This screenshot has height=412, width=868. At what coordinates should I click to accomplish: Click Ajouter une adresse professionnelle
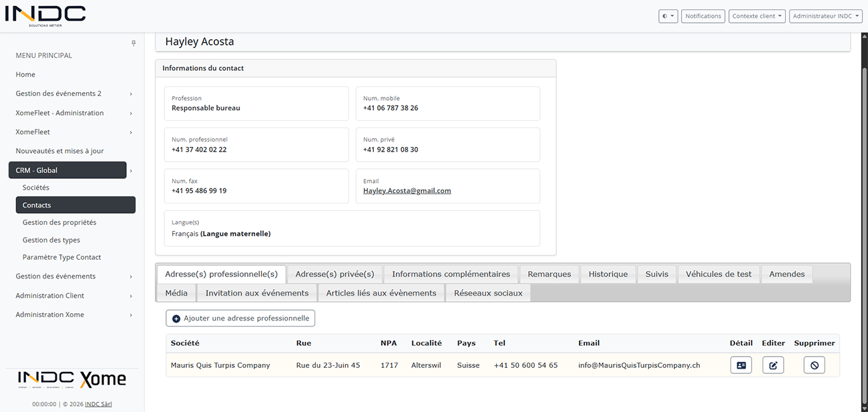[x=240, y=319]
